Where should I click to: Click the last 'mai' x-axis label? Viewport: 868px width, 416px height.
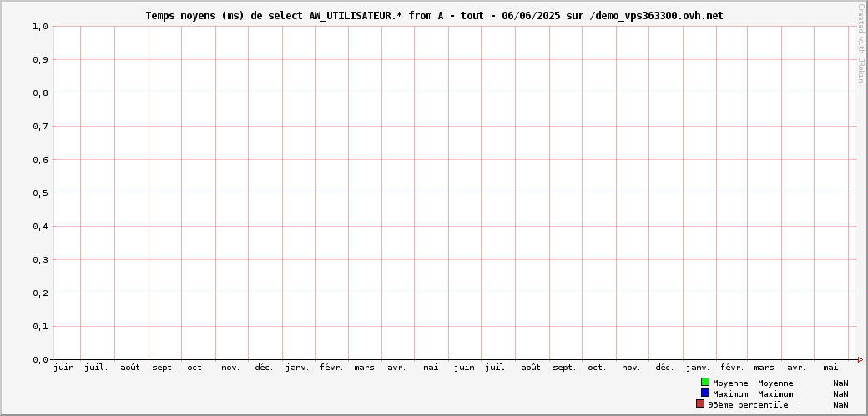click(830, 368)
